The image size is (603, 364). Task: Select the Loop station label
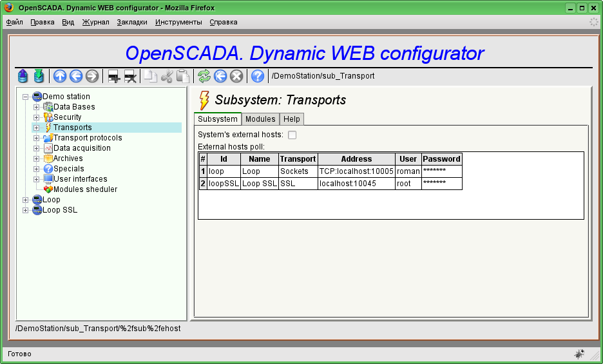(51, 199)
